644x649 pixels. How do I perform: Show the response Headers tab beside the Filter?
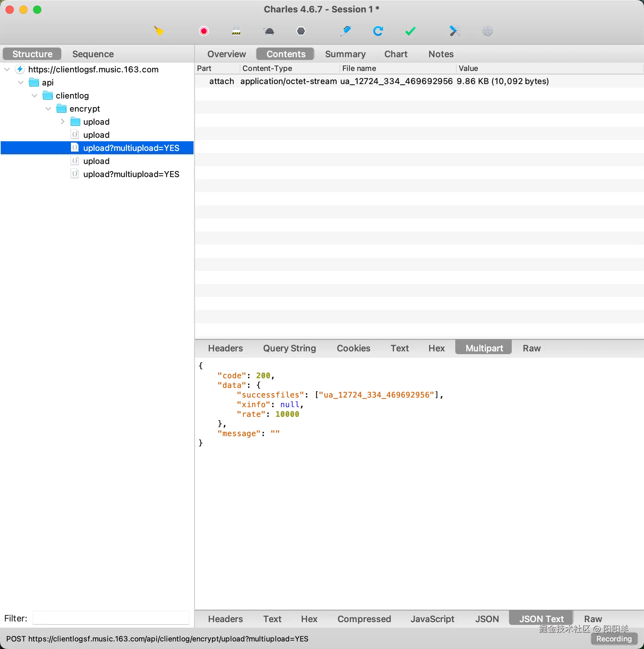[225, 619]
